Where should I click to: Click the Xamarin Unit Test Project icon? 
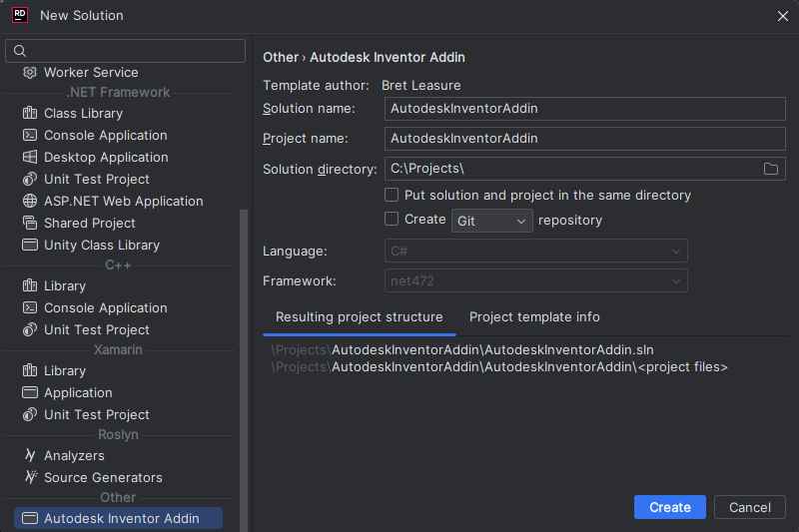pyautogui.click(x=30, y=414)
